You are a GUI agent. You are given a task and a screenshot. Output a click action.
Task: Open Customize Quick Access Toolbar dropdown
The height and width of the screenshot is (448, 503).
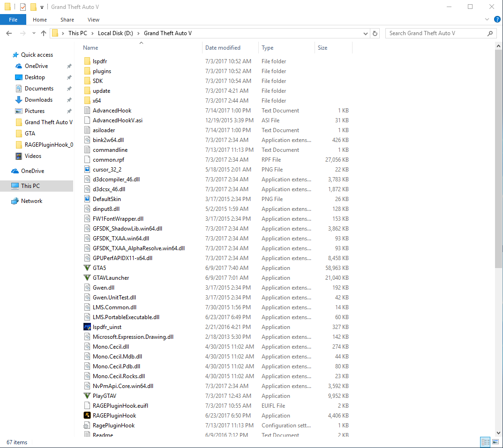coord(42,7)
